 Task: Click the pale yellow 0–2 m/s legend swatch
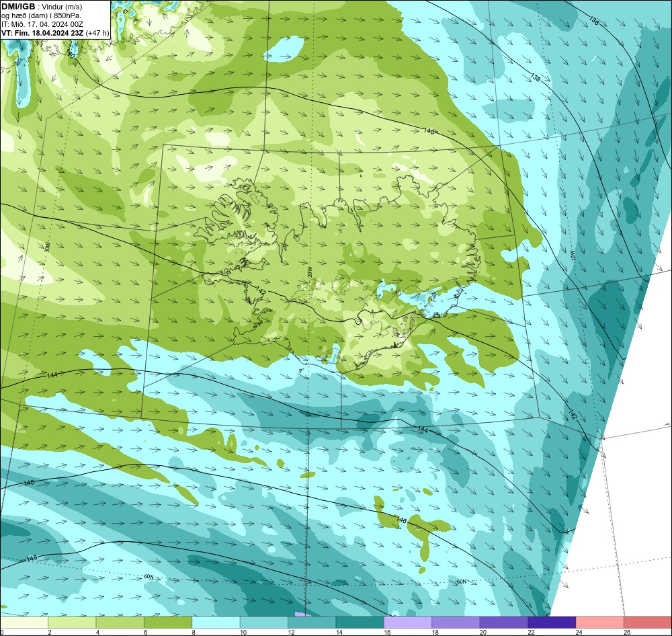24,622
